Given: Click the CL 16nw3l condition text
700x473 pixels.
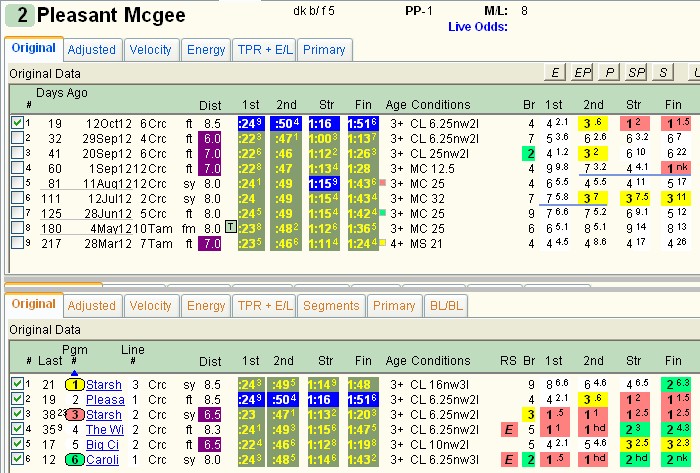Looking at the screenshot, I should point(440,385).
